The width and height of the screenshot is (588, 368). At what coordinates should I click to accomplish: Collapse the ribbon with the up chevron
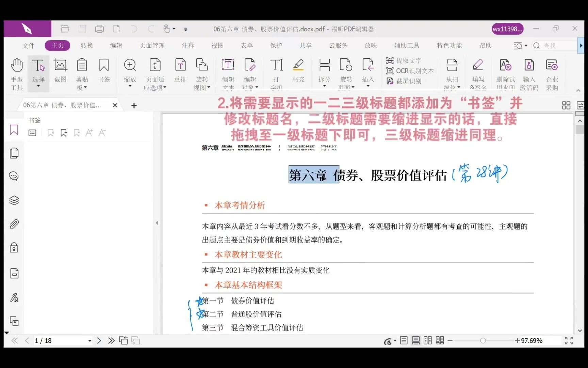tap(578, 90)
